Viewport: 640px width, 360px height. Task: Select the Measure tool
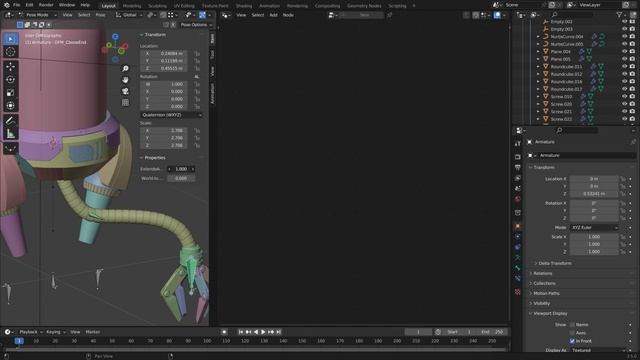(11, 133)
